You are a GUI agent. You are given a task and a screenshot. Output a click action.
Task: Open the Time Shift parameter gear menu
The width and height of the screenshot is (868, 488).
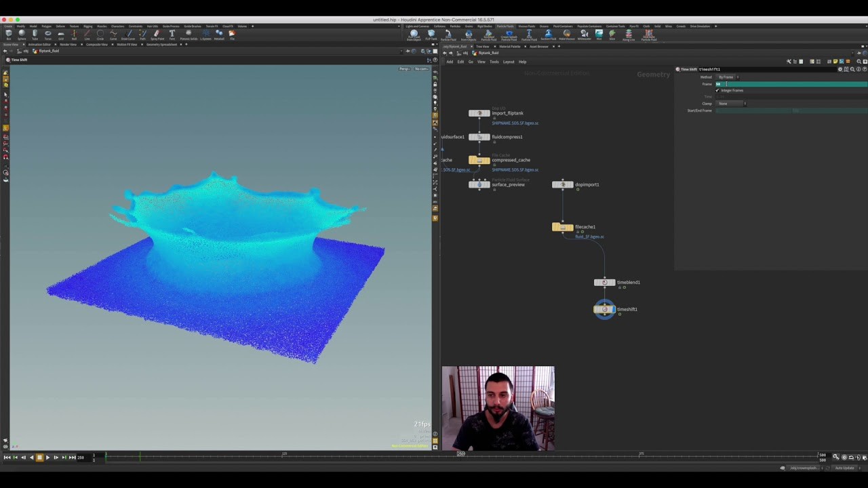840,69
